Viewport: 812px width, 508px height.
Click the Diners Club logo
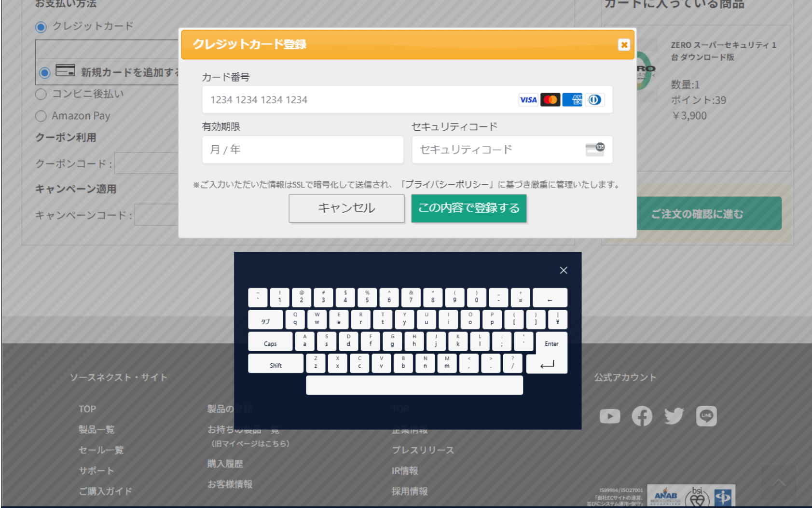point(595,100)
